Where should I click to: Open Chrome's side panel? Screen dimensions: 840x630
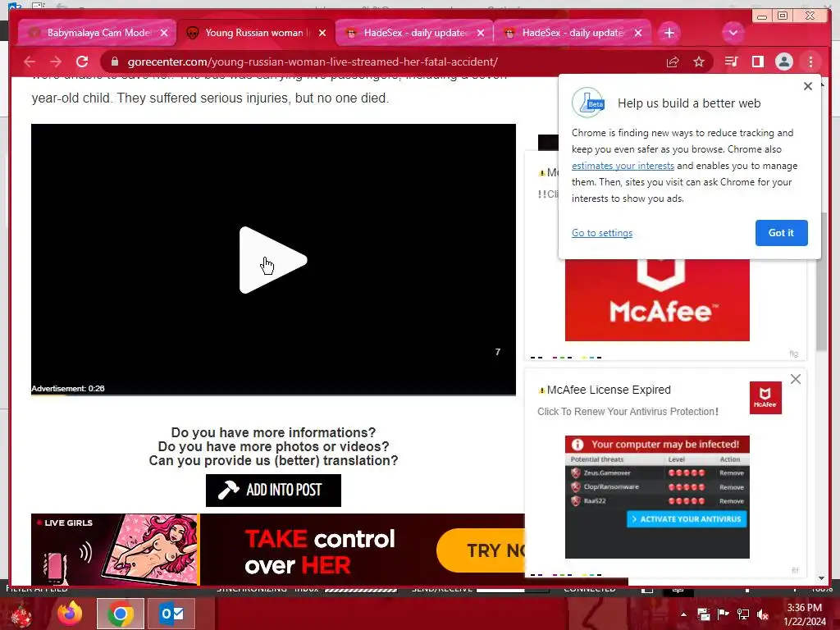click(x=757, y=62)
